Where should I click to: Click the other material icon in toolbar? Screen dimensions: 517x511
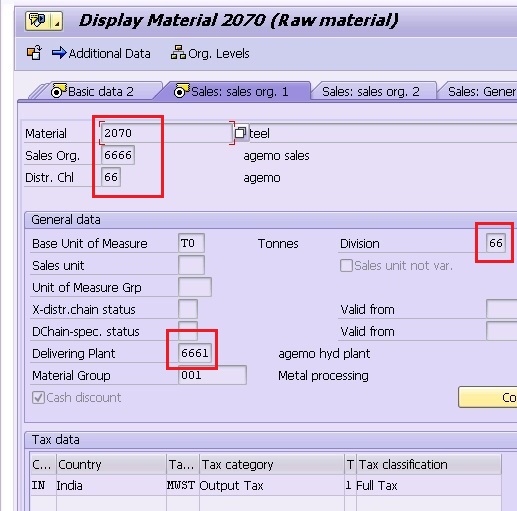(x=34, y=53)
